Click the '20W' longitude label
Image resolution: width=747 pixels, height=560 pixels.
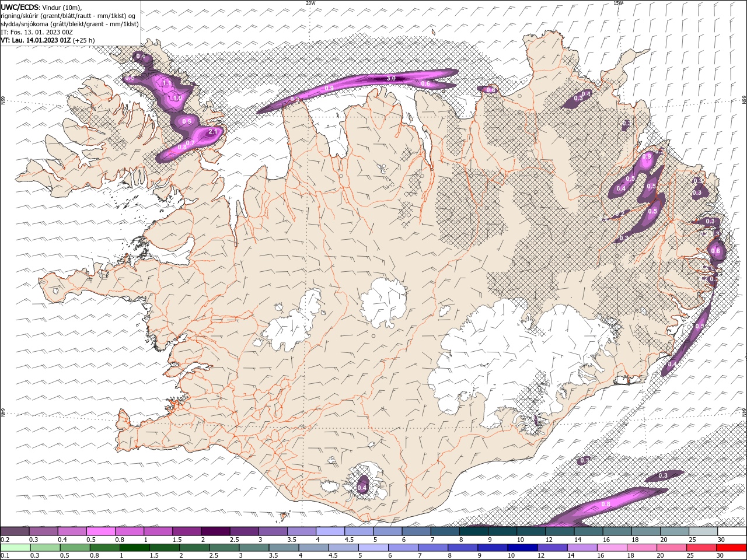tap(310, 3)
